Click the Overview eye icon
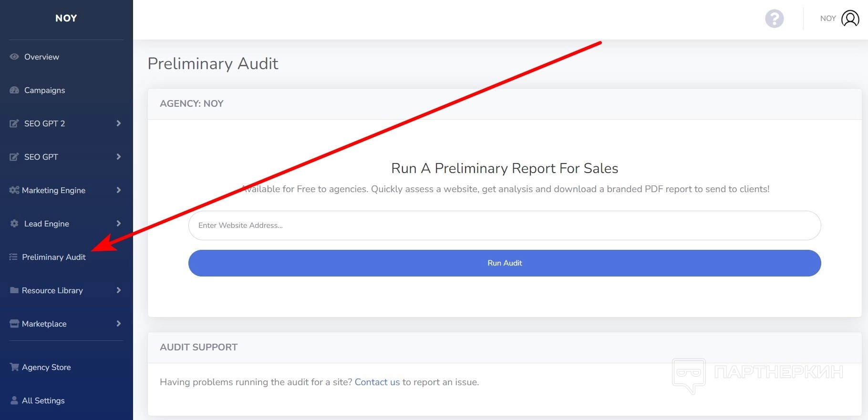 click(x=14, y=57)
